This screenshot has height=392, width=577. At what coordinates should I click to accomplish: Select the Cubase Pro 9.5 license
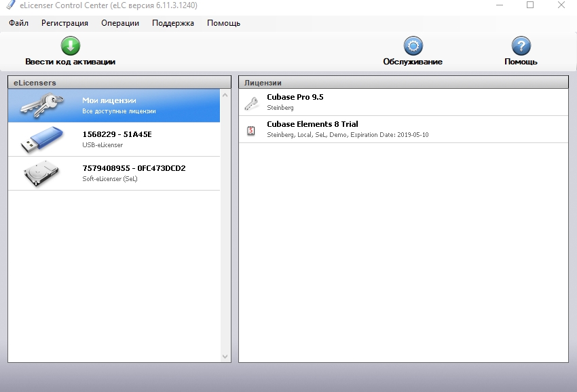click(403, 102)
